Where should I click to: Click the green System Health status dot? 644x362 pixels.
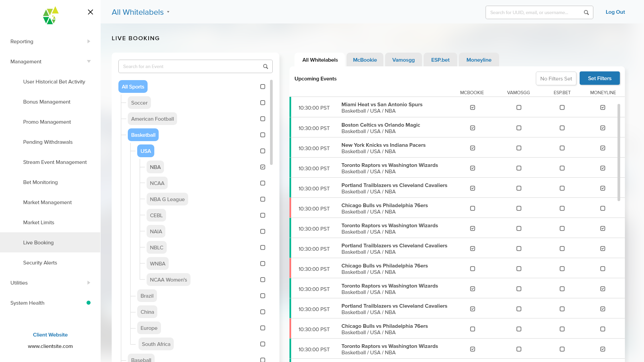pos(89,303)
